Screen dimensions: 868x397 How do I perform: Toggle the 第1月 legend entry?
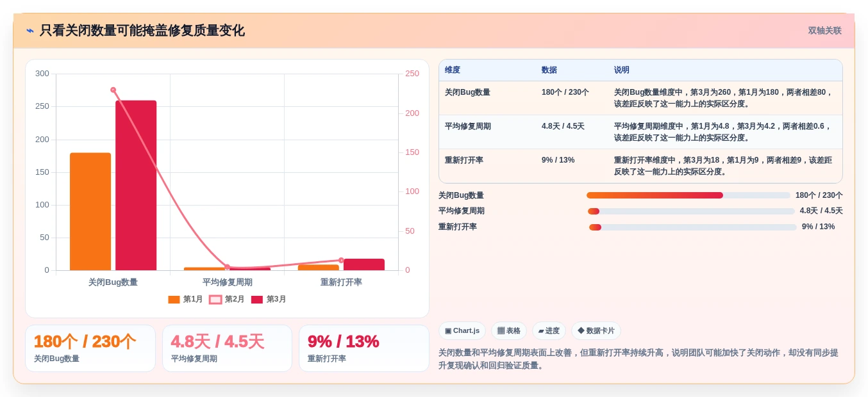click(185, 299)
